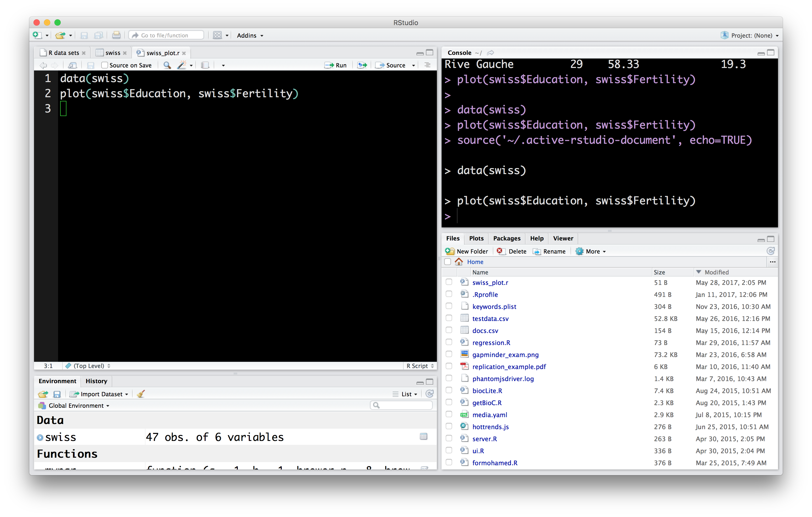Refresh the Environment pane
The height and width of the screenshot is (517, 812).
(x=430, y=394)
